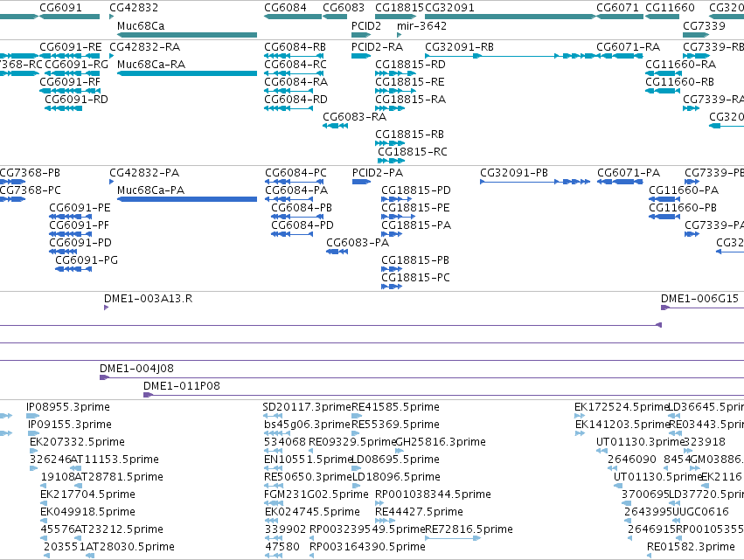Select the DME1-011P08 BAC label
The width and height of the screenshot is (744, 560).
click(182, 386)
